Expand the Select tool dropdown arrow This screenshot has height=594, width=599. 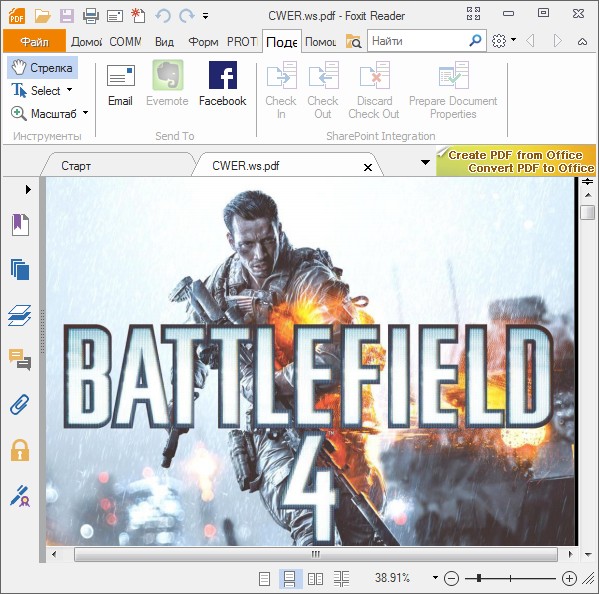[x=70, y=90]
